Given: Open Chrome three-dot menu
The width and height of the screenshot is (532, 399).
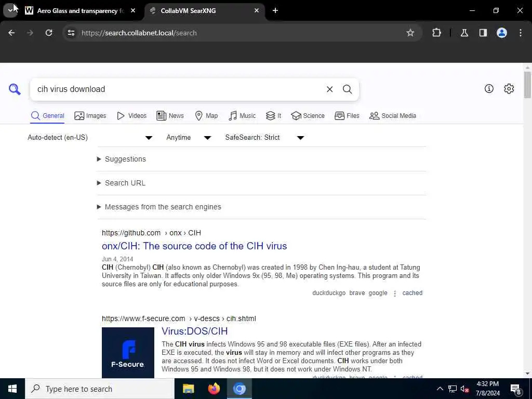Looking at the screenshot, I should pos(521,33).
